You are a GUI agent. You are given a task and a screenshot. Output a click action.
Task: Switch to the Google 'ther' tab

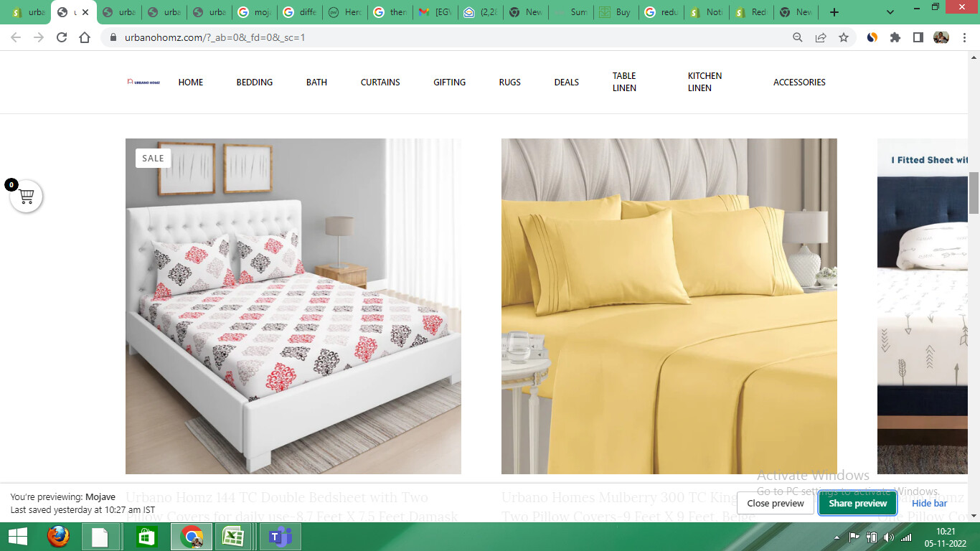(389, 12)
